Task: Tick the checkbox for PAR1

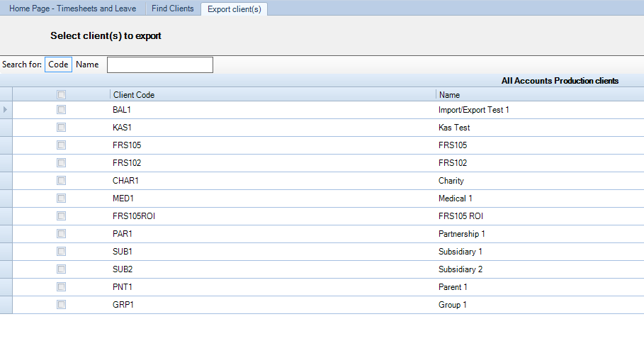Action: (61, 233)
